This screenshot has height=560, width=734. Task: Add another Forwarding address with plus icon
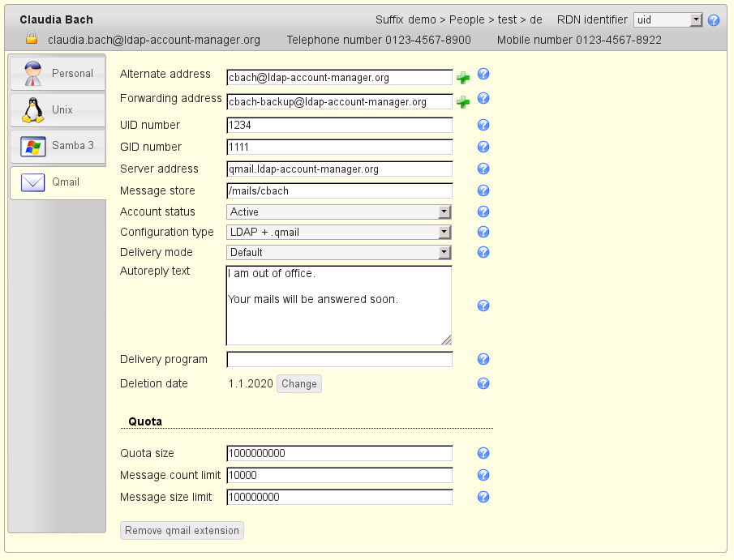tap(462, 102)
